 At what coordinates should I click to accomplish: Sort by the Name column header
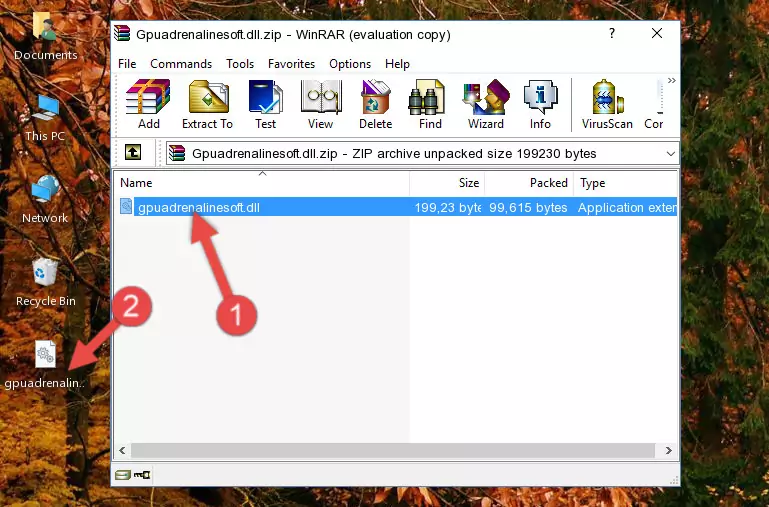pyautogui.click(x=262, y=183)
